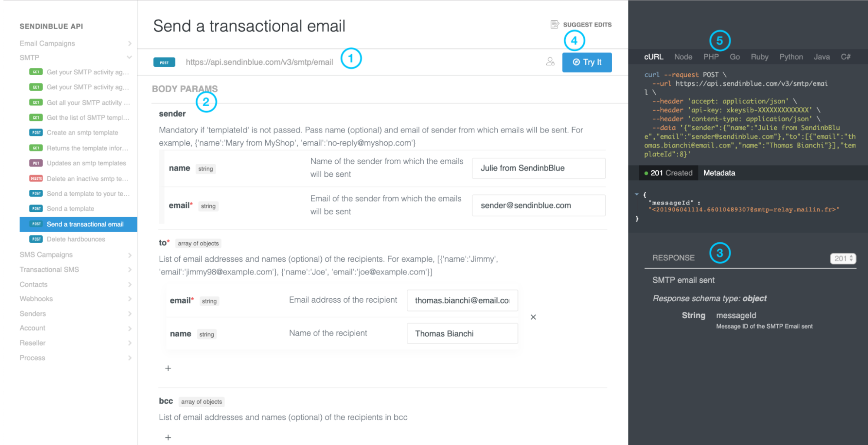
Task: Click the POST badge next to API URL
Action: pyautogui.click(x=164, y=63)
